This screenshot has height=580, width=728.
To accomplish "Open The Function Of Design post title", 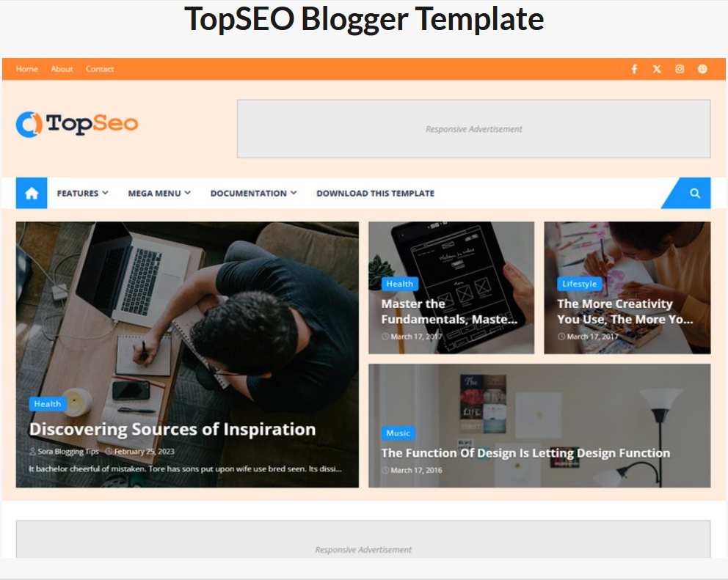I will 525,453.
